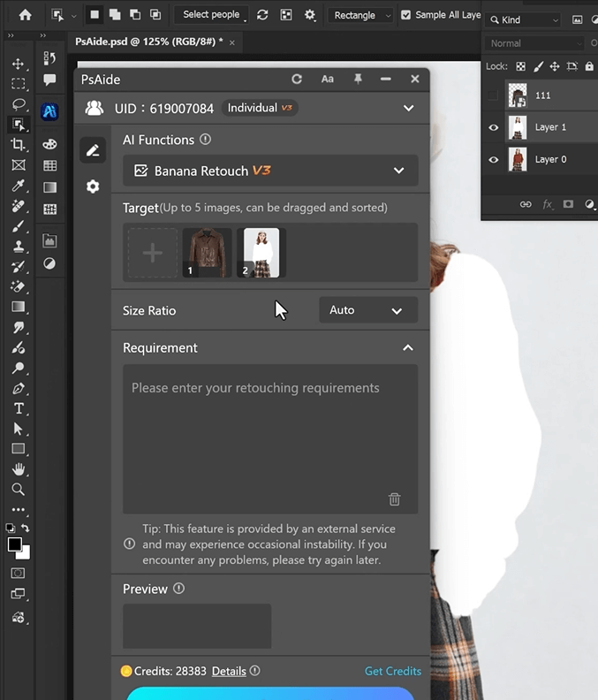Select the Type tool

(18, 408)
